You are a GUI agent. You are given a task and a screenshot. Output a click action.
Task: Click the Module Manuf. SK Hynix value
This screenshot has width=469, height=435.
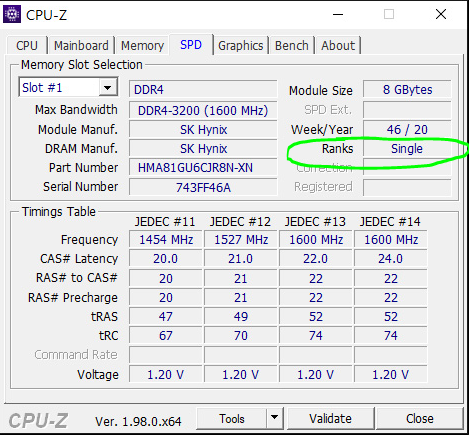203,130
